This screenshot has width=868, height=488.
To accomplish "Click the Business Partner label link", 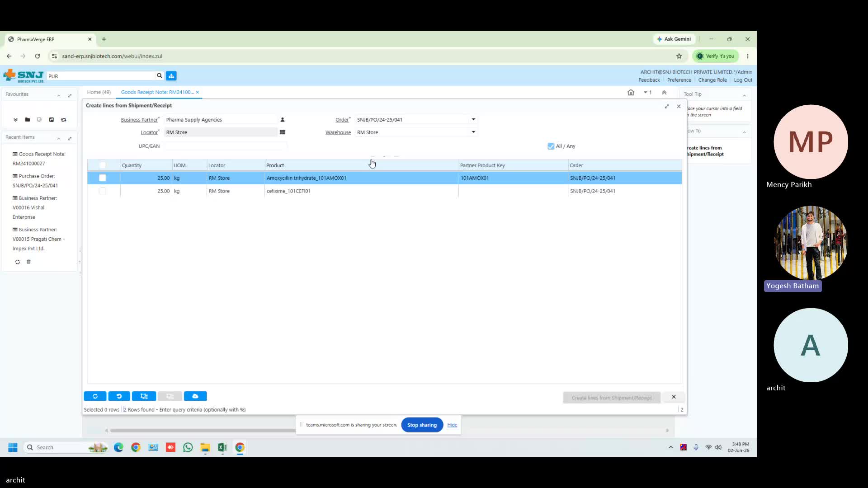I will tap(139, 120).
